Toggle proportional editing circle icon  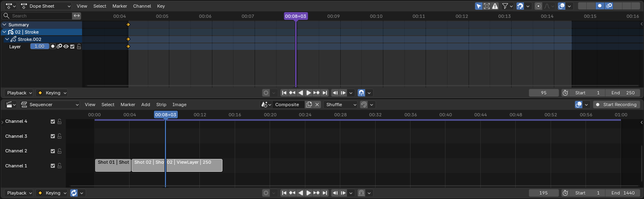538,6
